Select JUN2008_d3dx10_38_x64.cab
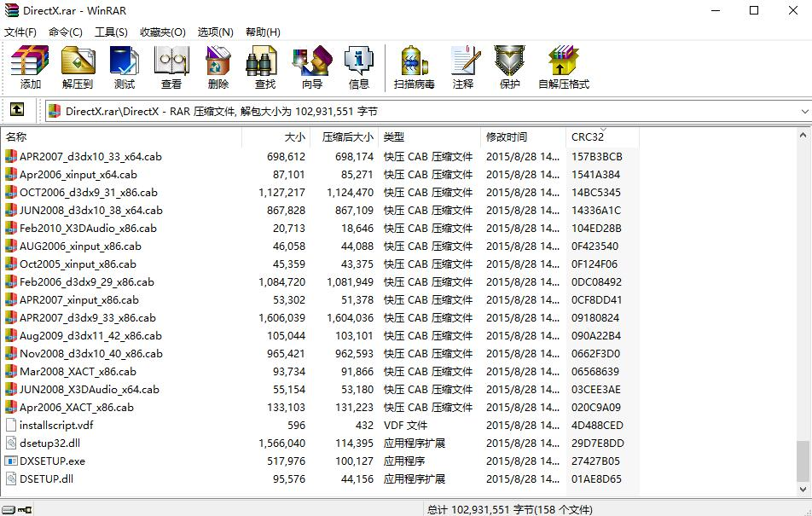Image resolution: width=812 pixels, height=516 pixels. [91, 211]
